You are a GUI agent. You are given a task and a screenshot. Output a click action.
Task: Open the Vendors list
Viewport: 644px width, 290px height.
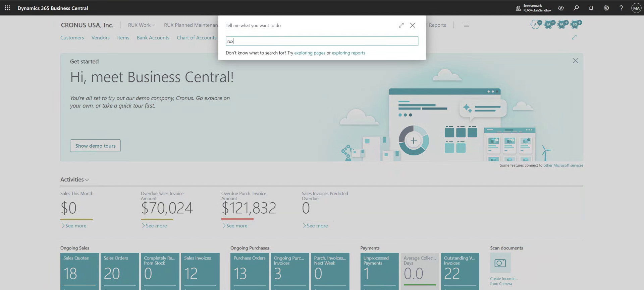click(x=101, y=38)
